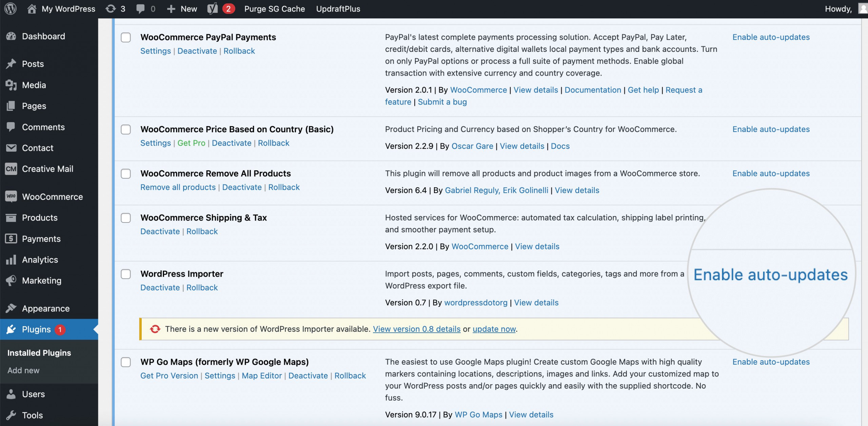Open the WooCommerce sidebar menu label
This screenshot has height=426, width=868.
(53, 197)
